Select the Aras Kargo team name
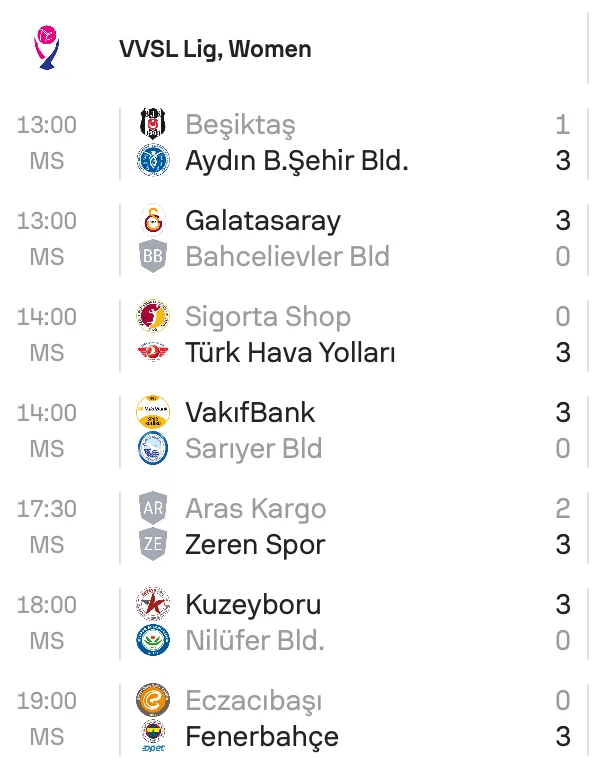The width and height of the screenshot is (615, 779). click(x=255, y=509)
